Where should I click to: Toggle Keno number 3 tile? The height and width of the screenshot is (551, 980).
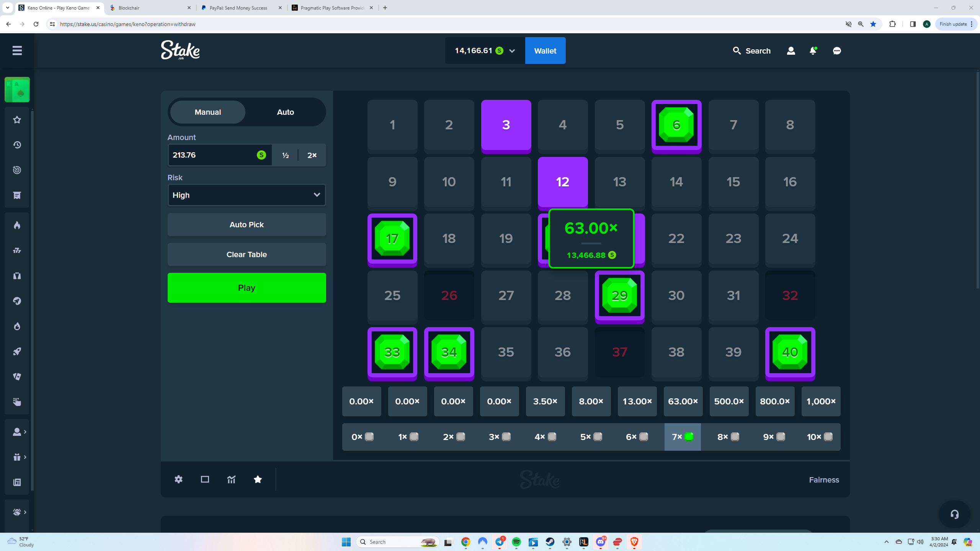pos(506,126)
